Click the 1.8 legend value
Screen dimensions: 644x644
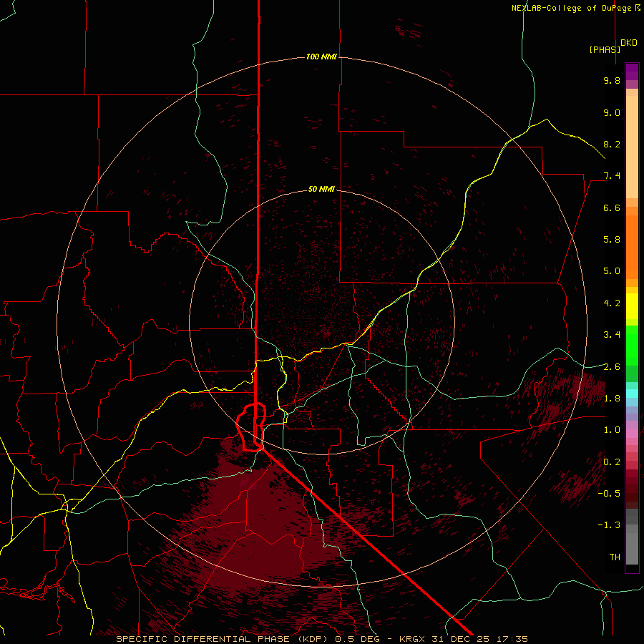(612, 399)
